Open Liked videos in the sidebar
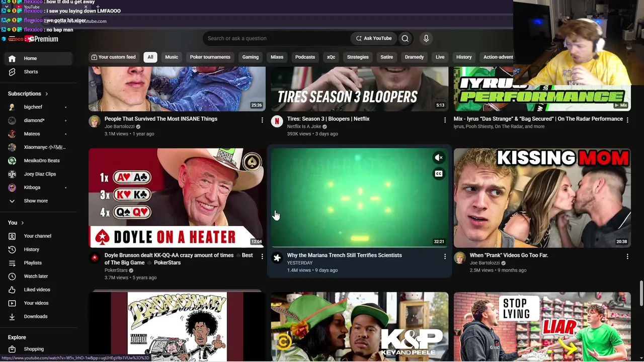 click(39, 290)
